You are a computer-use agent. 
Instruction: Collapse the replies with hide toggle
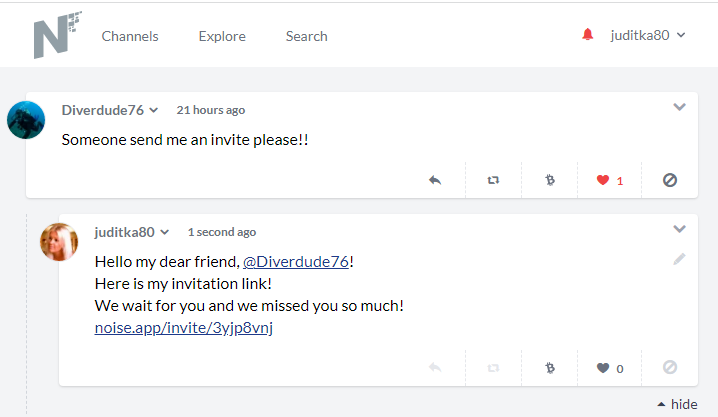click(x=677, y=404)
